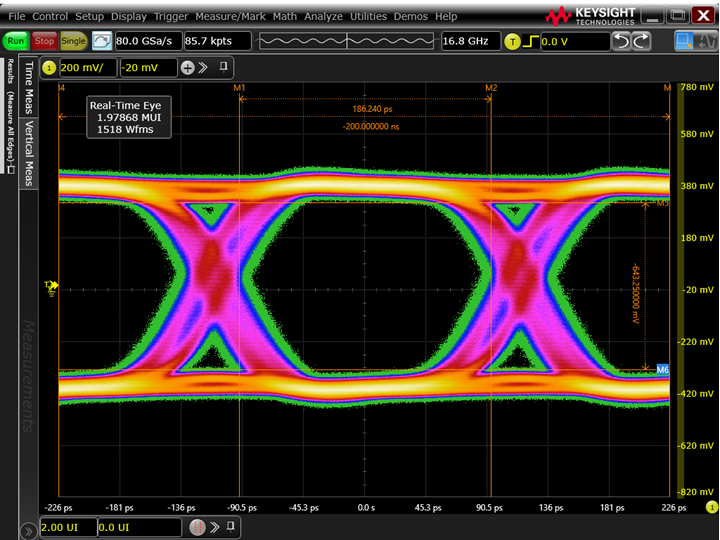The width and height of the screenshot is (720, 540).
Task: Click the undo arrow icon
Action: 621,41
